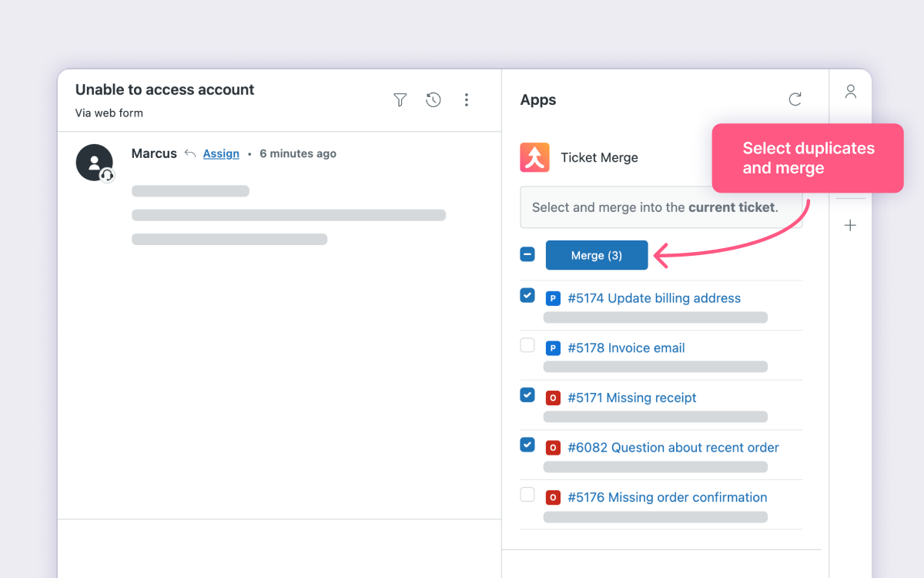924x578 pixels.
Task: Uncheck ticket #6082 Question about recent order
Action: 527,445
